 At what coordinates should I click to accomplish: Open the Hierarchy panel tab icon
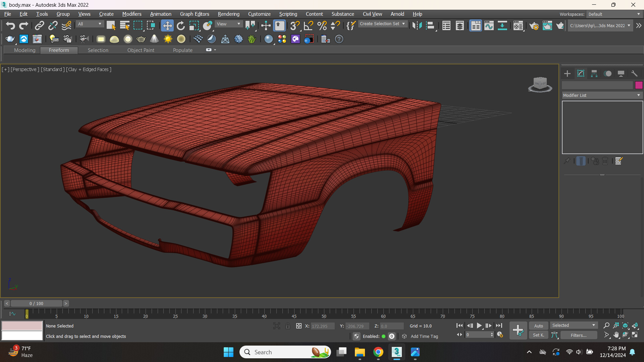point(594,74)
